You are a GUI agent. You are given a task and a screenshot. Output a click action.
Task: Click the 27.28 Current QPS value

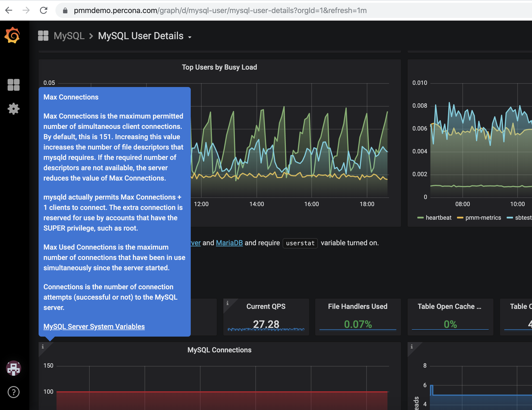coord(266,324)
